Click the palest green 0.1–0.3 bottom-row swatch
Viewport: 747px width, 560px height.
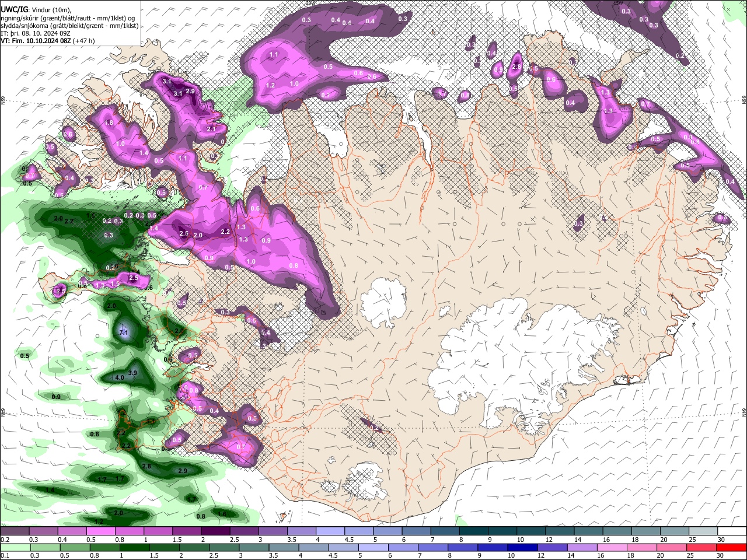pos(15,547)
